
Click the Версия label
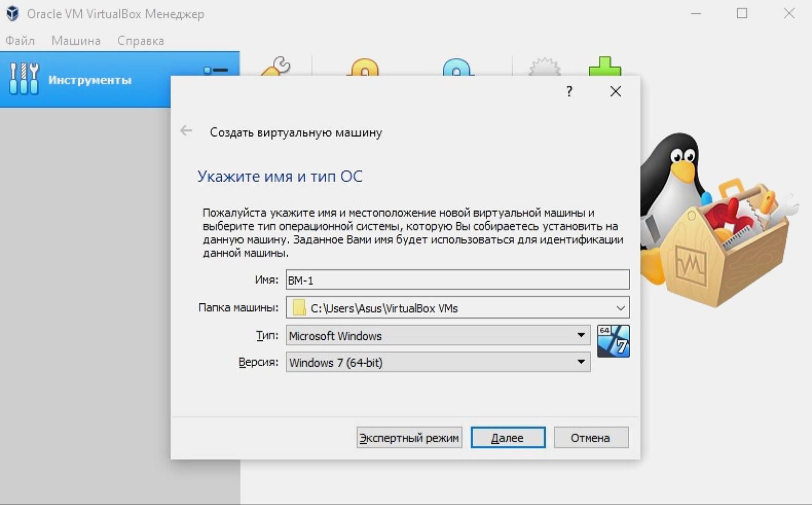click(x=258, y=362)
